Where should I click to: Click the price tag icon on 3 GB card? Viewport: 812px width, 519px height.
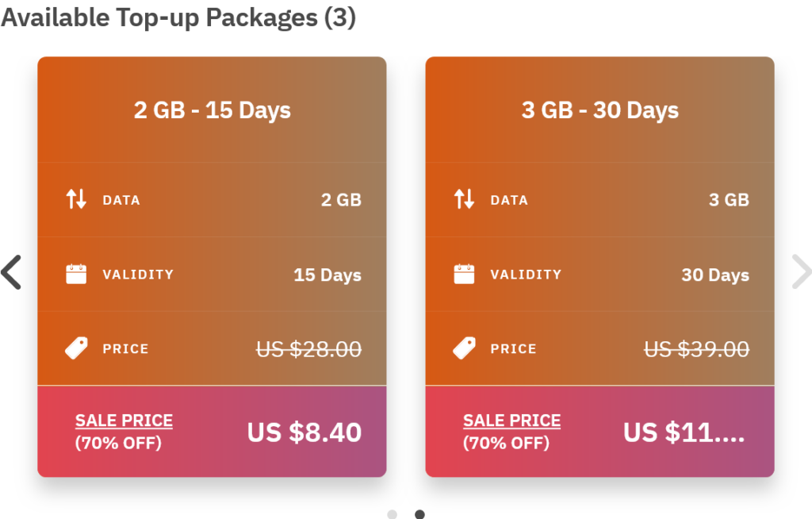[x=464, y=348]
